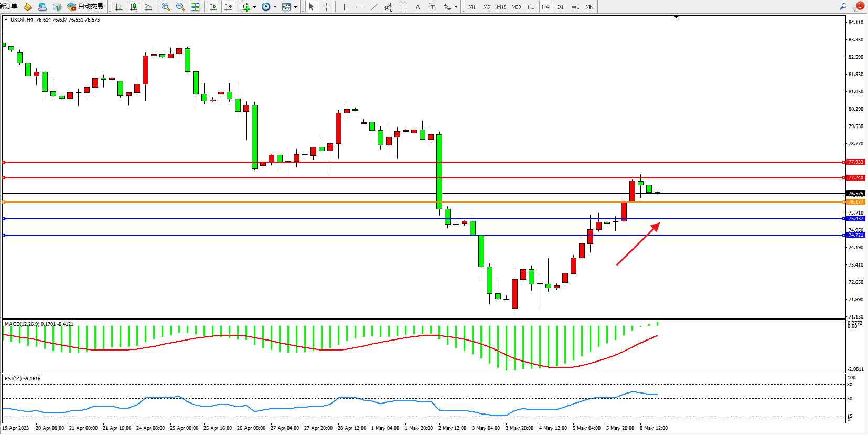Select the crosshair tool
This screenshot has height=435, width=868.
[326, 7]
